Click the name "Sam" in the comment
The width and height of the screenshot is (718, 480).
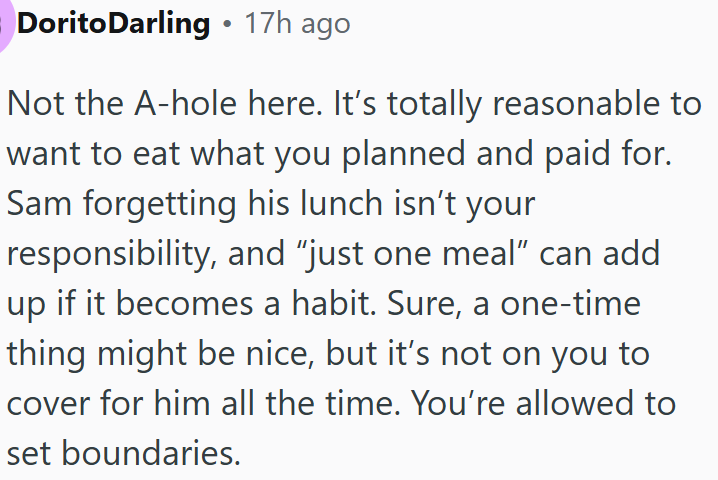pos(37,206)
